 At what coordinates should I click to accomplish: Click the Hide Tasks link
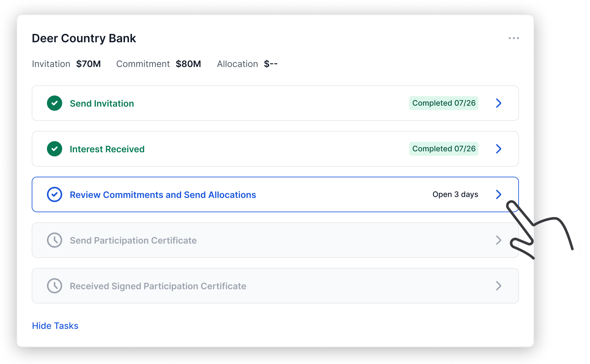[55, 326]
